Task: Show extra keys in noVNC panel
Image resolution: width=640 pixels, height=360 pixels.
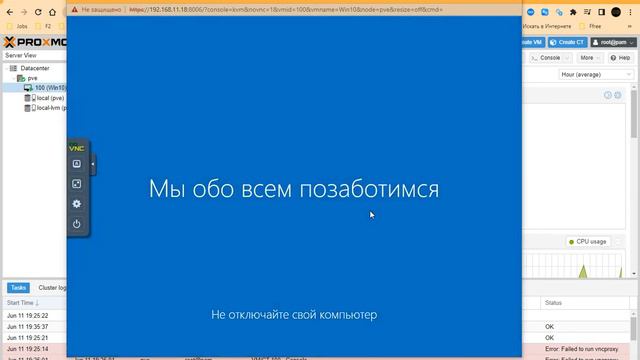Action: pos(77,164)
